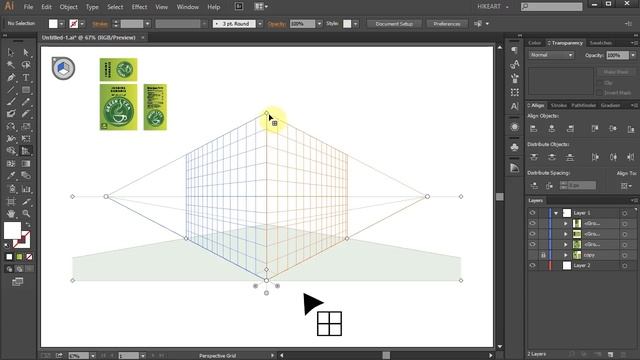Create a new layer in Layers panel
Screen dimensions: 640x360
pyautogui.click(x=611, y=354)
